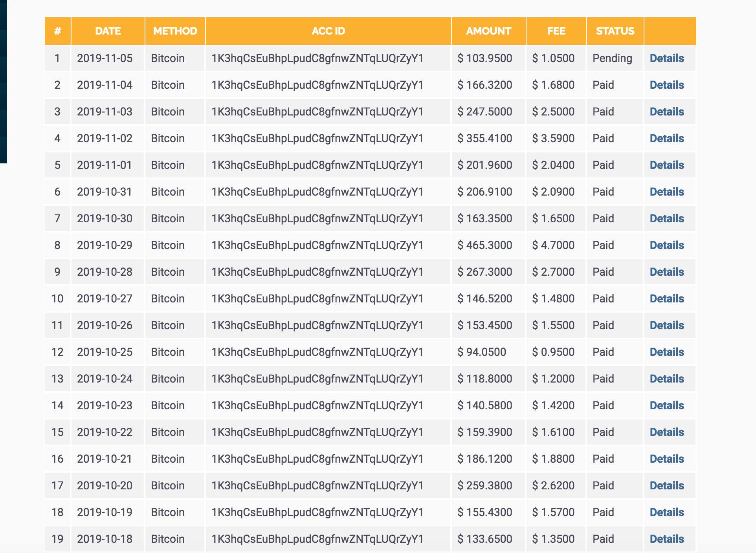756x553 pixels.
Task: Open Details for the pending 2019-11-05 withdrawal
Action: 666,59
